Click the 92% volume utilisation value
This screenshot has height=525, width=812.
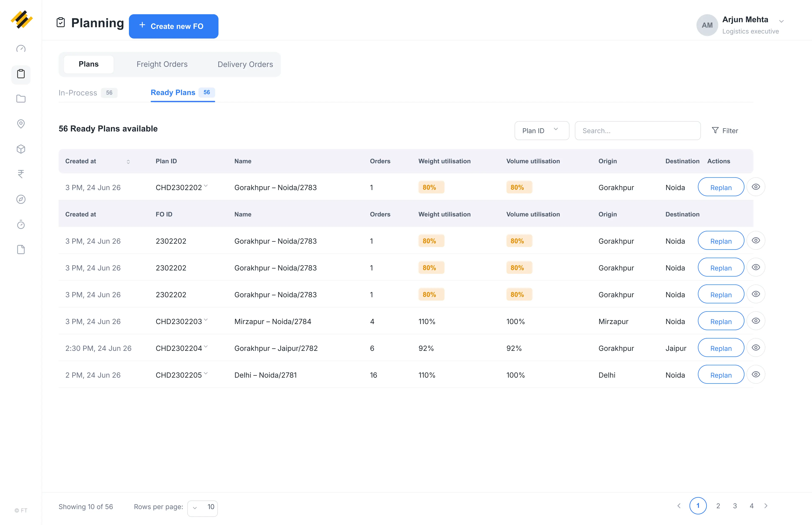point(514,348)
